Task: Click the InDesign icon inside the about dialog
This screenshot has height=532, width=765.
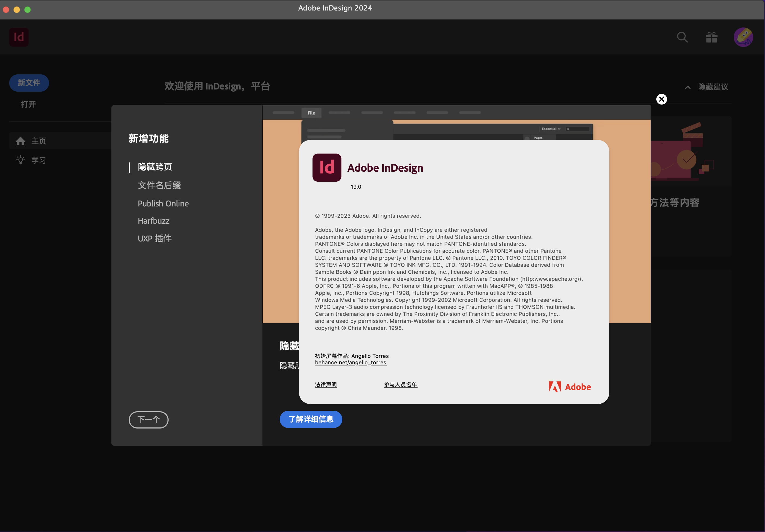Action: [x=327, y=167]
